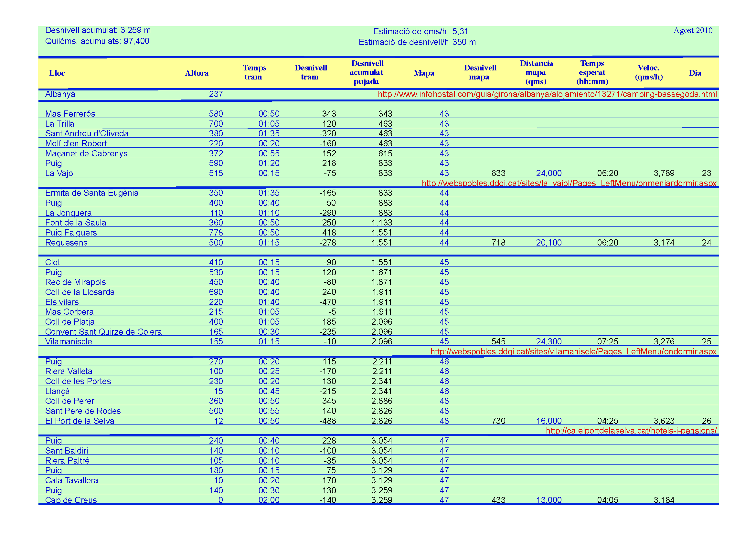Viewport: 756px width, 534px height.
Task: Click the Altura column header
Action: pos(197,73)
